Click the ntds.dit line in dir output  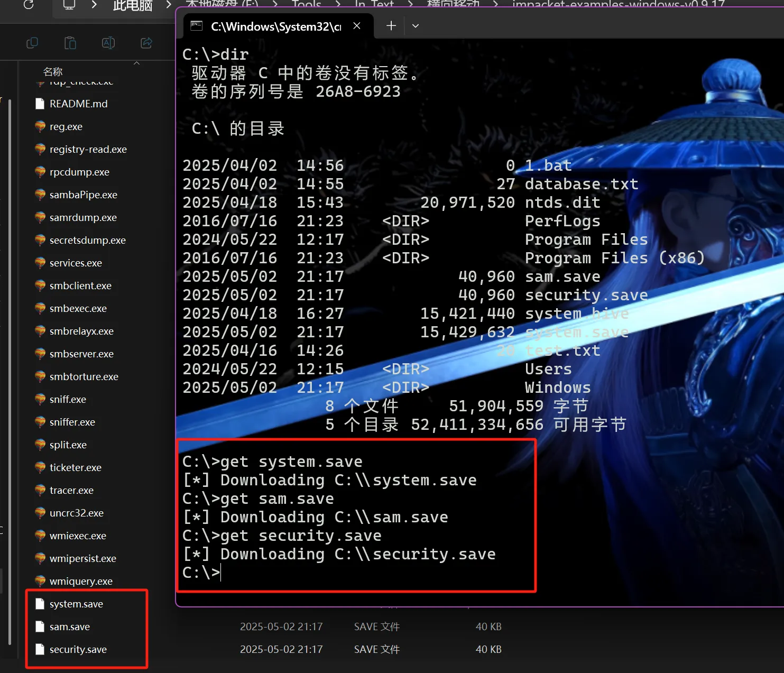(x=391, y=202)
